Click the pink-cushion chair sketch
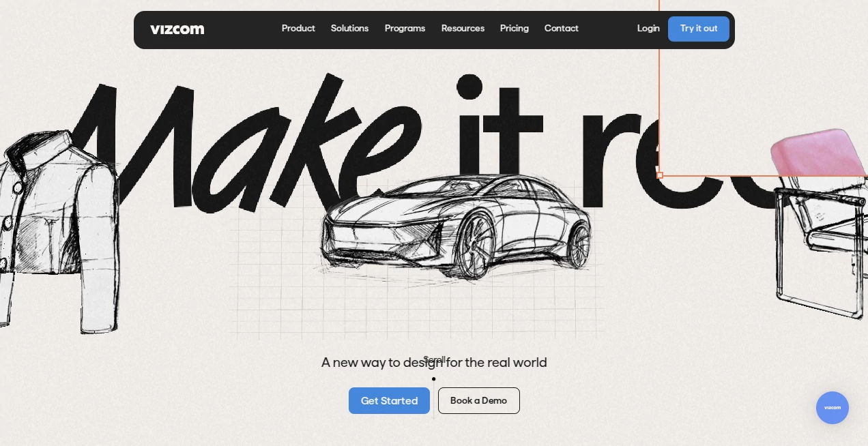 tap(819, 224)
